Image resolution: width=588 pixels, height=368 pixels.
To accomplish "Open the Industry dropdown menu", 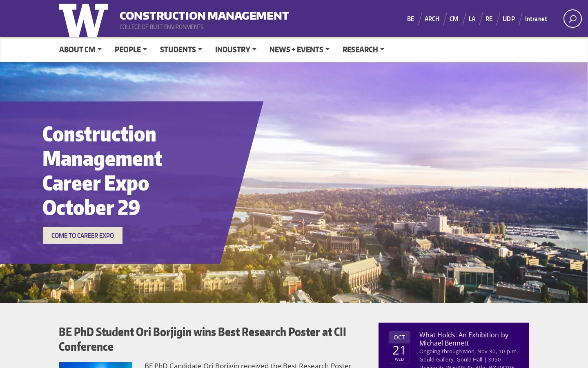I will (236, 49).
